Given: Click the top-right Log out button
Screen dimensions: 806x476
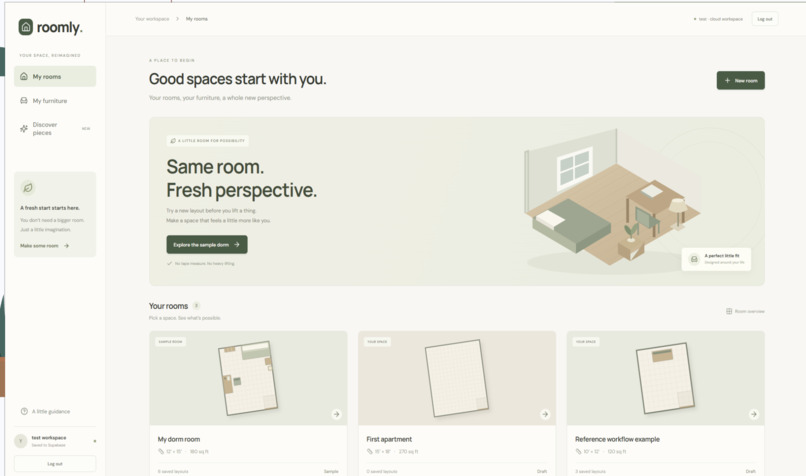Looking at the screenshot, I should pos(765,19).
